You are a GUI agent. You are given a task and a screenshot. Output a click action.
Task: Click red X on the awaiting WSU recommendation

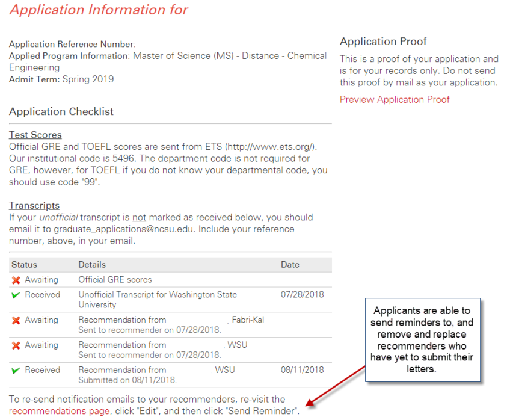click(16, 346)
